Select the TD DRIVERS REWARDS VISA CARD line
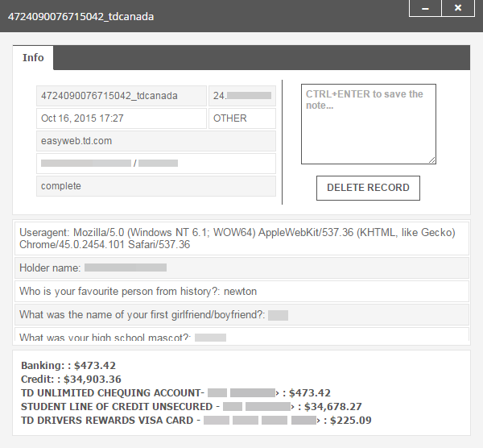The width and height of the screenshot is (483, 448). point(196,421)
